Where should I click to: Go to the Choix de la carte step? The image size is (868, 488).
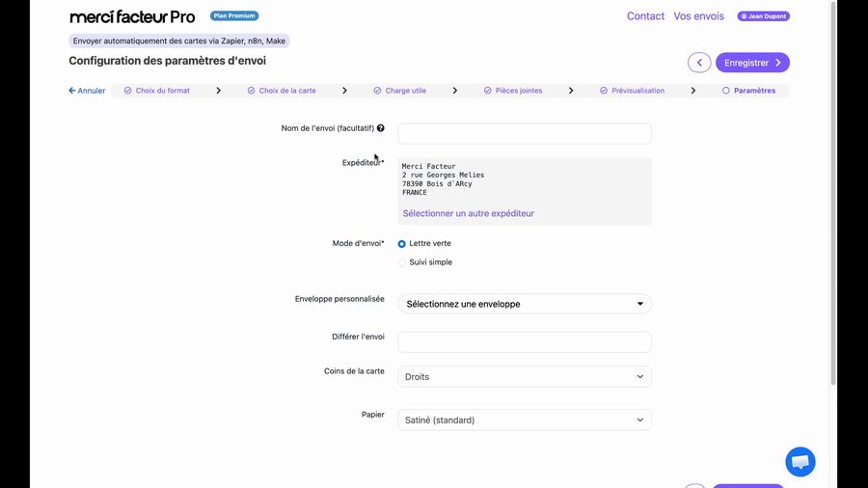(x=282, y=91)
